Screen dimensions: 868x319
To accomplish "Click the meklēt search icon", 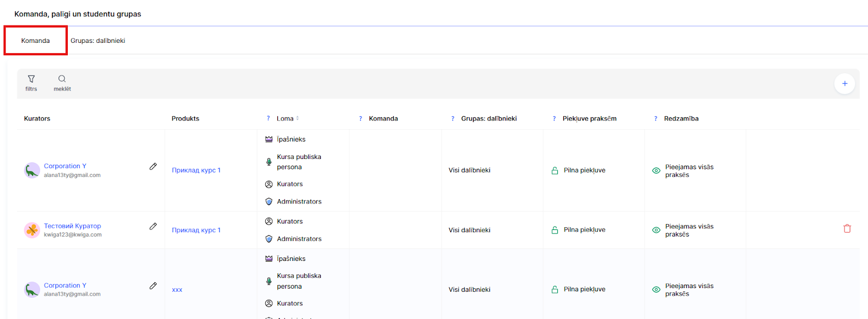I will [62, 79].
